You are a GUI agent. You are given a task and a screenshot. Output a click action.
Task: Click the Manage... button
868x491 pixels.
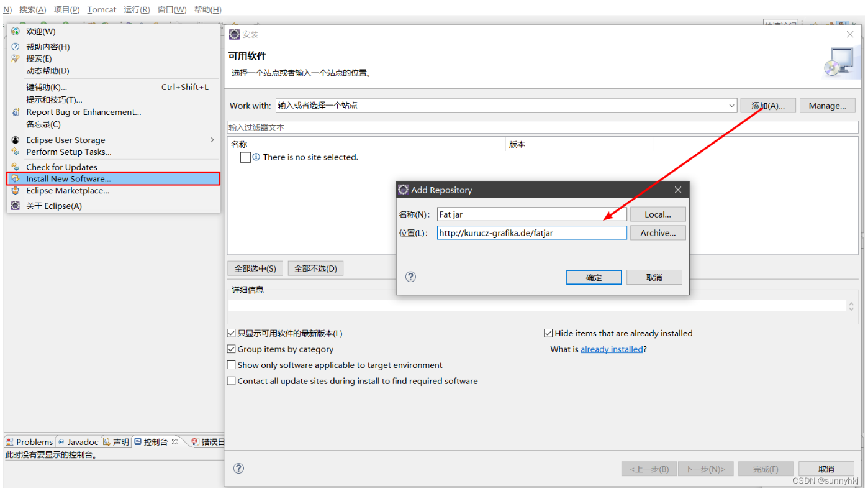(x=827, y=106)
